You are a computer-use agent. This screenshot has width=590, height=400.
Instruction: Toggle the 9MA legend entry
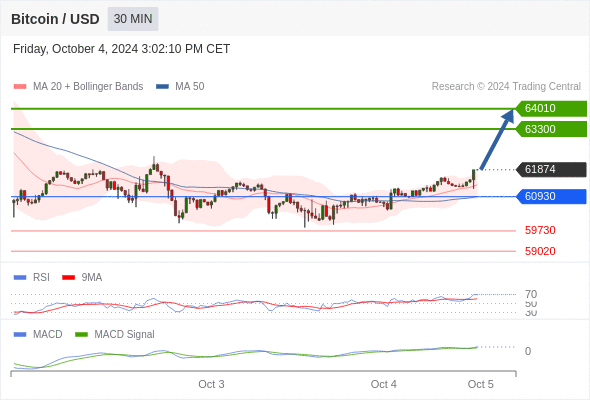click(x=82, y=277)
